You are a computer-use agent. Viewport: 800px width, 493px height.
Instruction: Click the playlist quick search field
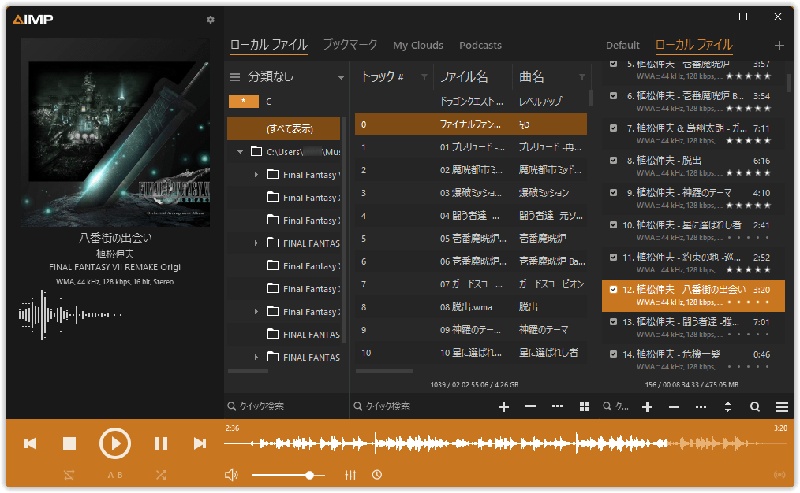617,407
